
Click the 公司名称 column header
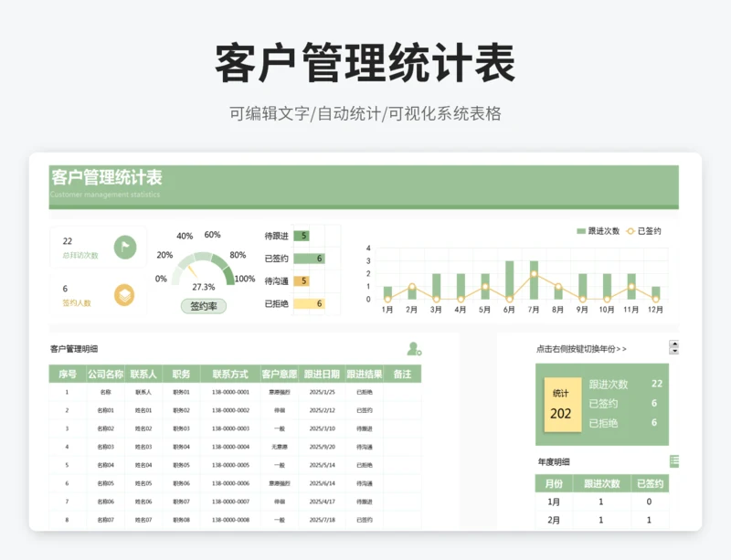tap(105, 374)
